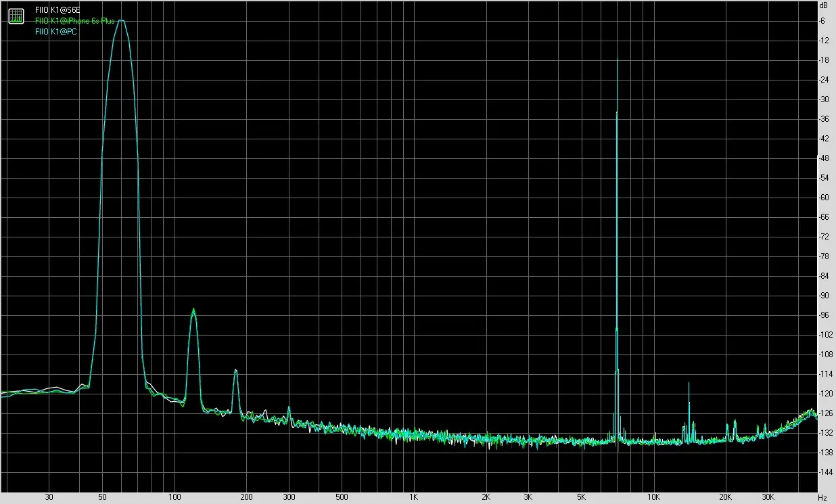
Task: Click the spectrum graph icon beside the legend
Action: click(17, 16)
